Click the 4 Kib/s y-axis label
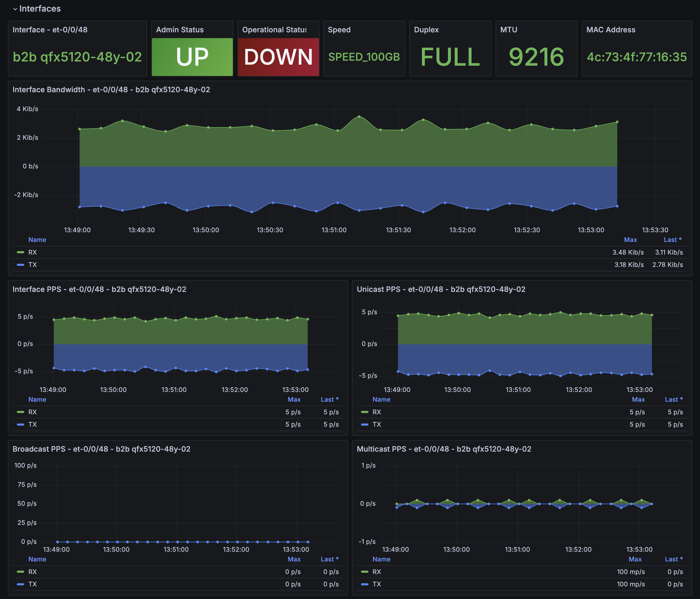 pyautogui.click(x=27, y=109)
